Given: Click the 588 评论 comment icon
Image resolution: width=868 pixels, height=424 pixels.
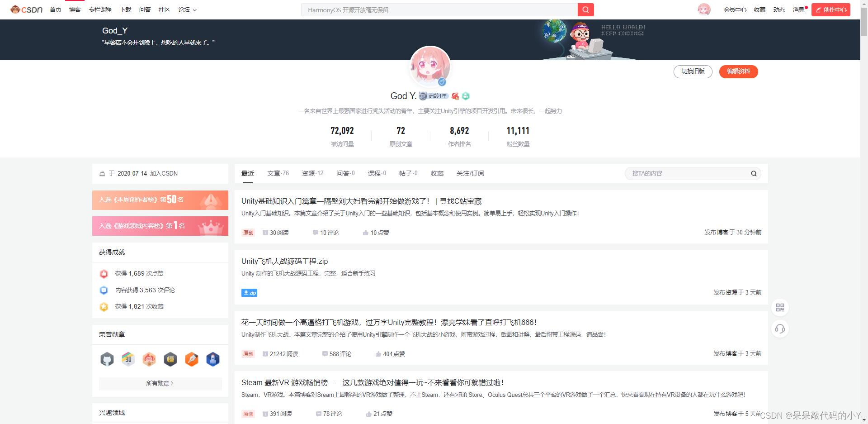Looking at the screenshot, I should [x=325, y=354].
